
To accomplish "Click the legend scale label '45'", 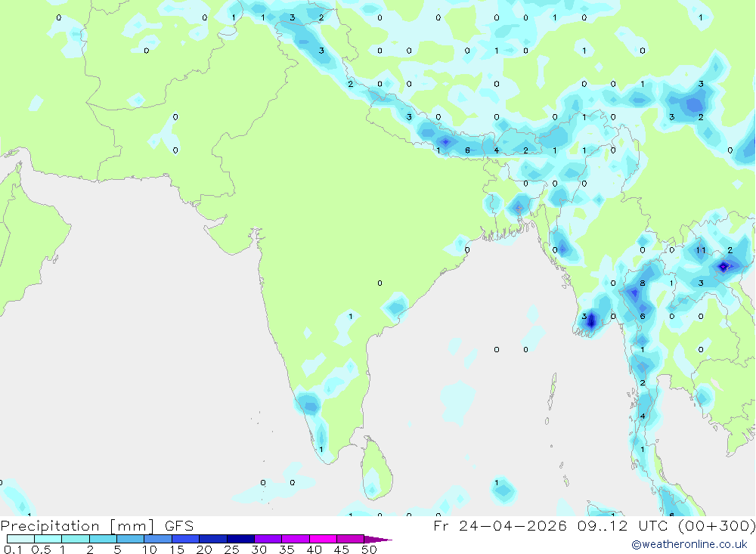I will click(x=342, y=549).
